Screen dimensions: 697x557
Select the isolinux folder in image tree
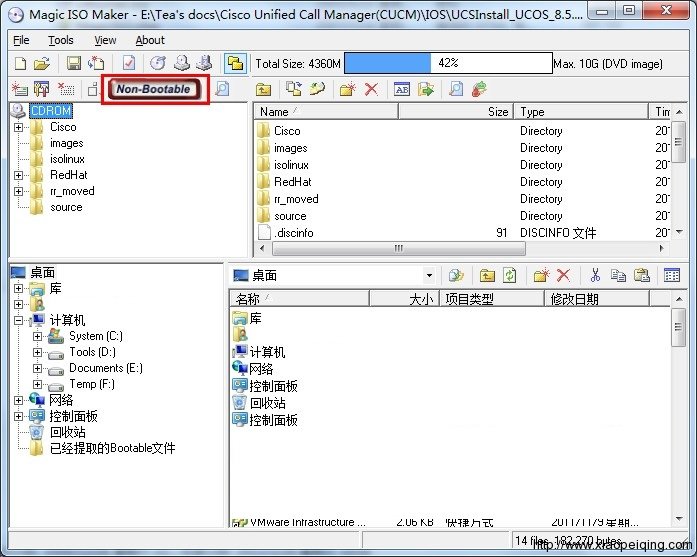67,159
